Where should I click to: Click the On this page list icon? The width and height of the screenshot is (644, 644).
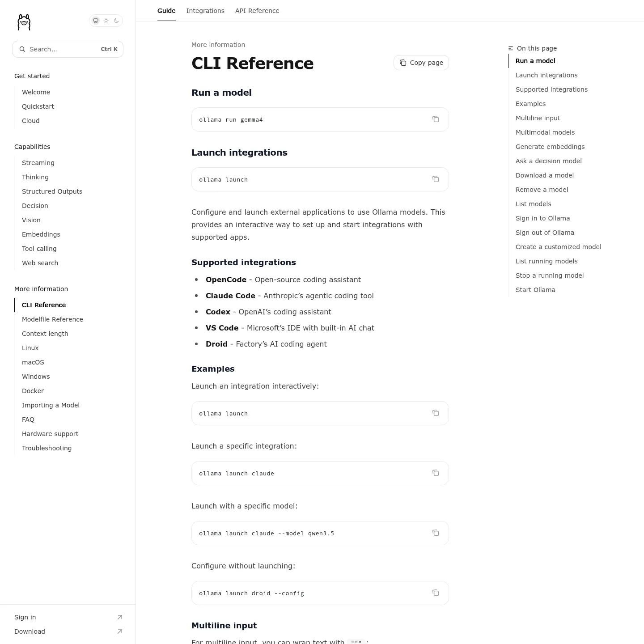[x=511, y=48]
